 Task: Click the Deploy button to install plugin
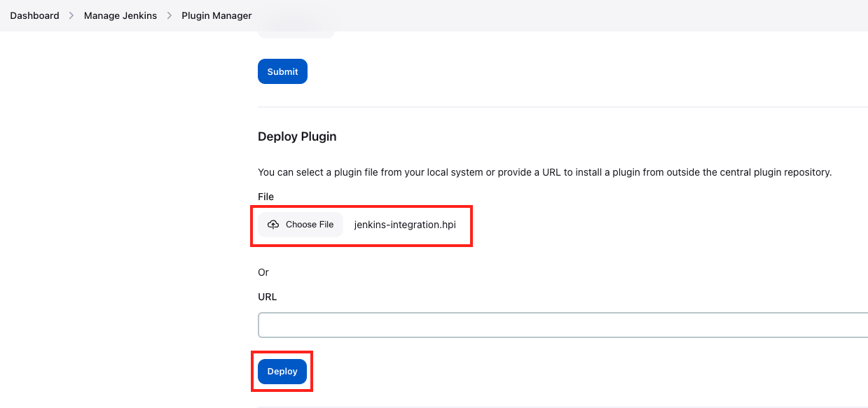[x=282, y=371]
